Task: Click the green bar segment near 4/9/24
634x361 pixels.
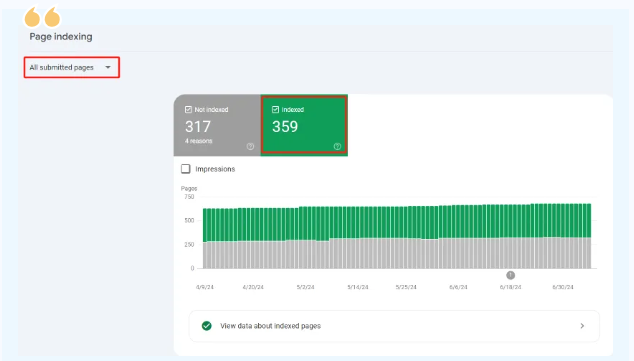Action: (x=205, y=225)
